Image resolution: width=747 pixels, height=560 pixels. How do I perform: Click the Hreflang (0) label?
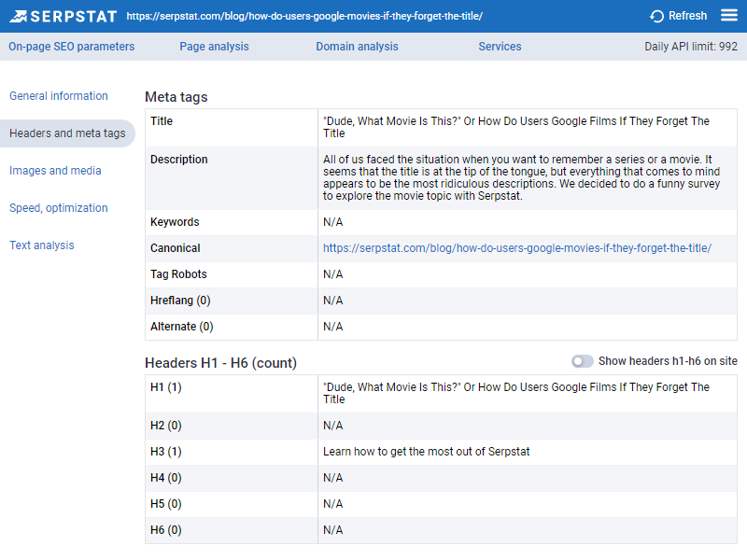(x=180, y=301)
